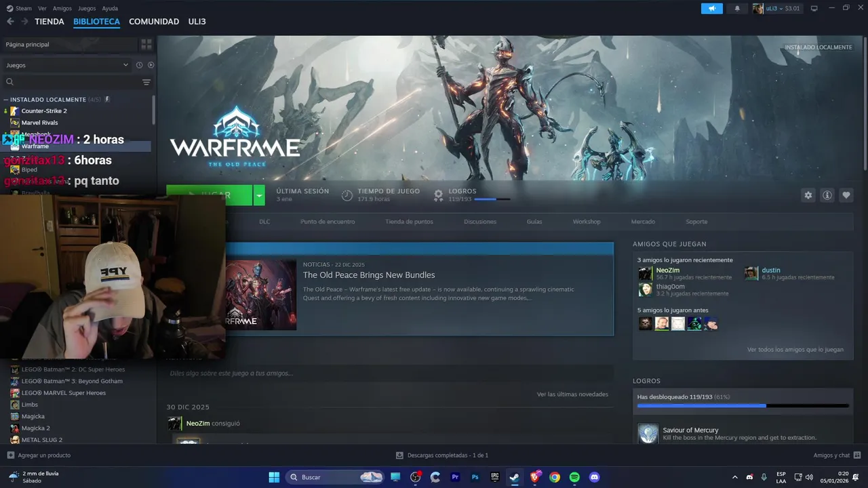This screenshot has width=868, height=488.
Task: Open the uLi3 account dropdown
Action: tap(777, 8)
